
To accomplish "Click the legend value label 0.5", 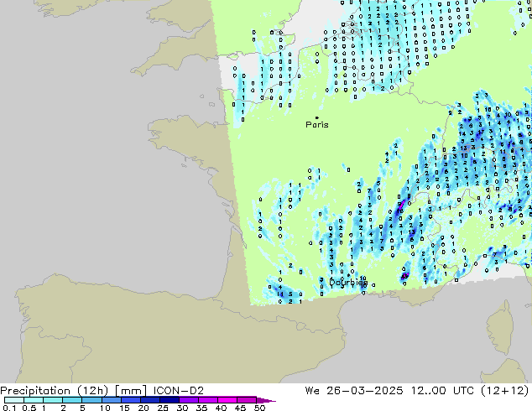I will (x=29, y=408).
